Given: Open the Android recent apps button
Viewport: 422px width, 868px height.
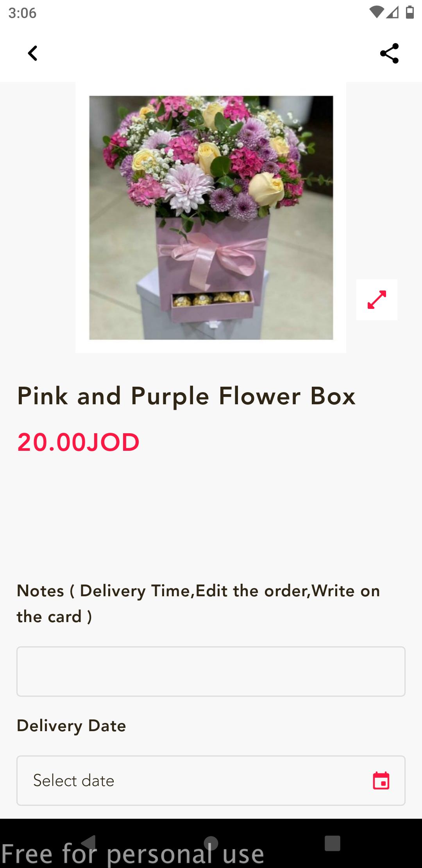Looking at the screenshot, I should 332,843.
